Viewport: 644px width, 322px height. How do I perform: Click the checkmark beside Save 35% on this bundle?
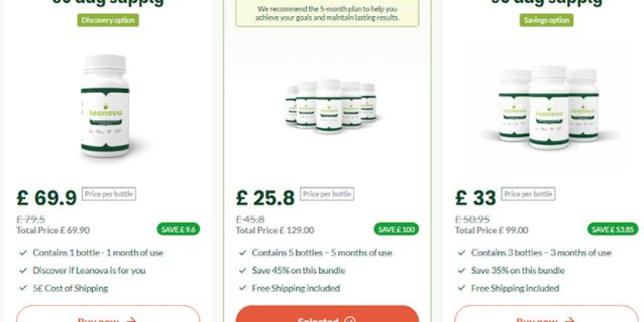461,270
